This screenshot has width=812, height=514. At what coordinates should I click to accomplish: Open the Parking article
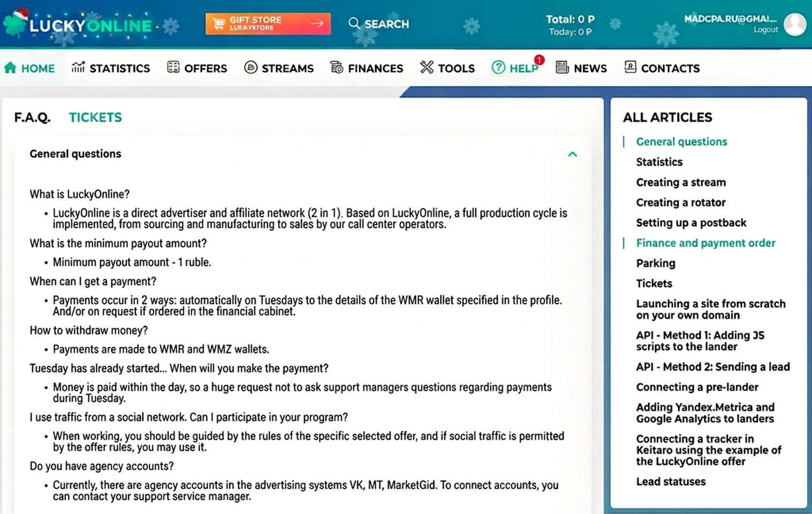(656, 264)
